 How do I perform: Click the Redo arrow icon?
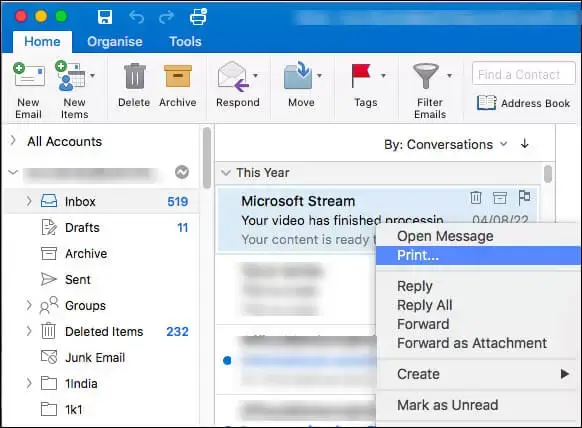(x=166, y=17)
